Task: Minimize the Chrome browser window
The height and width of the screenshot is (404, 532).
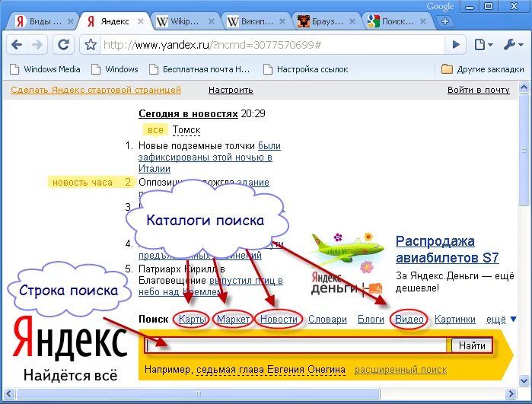Action: pos(470,6)
